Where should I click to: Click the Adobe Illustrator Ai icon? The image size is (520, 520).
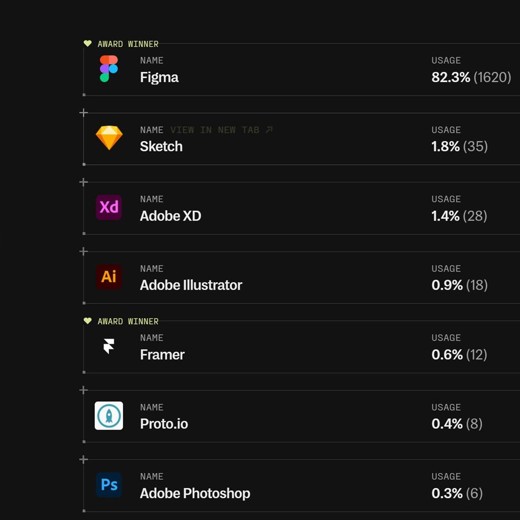(x=109, y=277)
